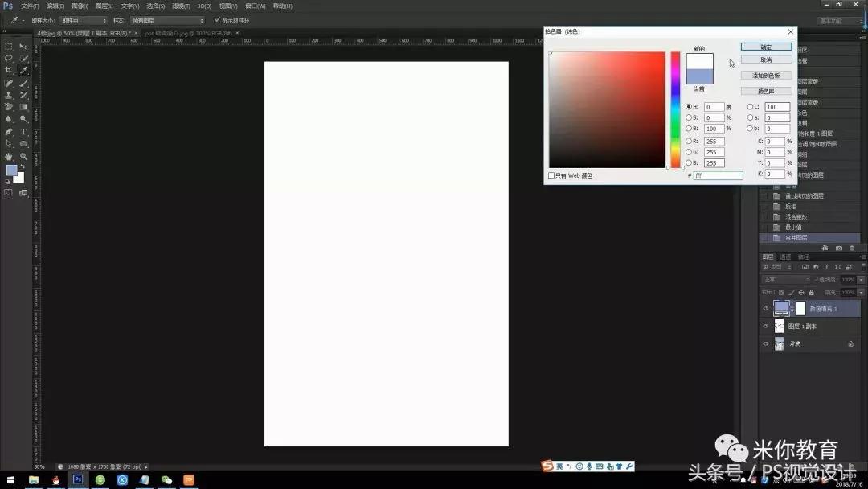Viewport: 868px width, 489px height.
Task: Choose the Crop tool
Action: (10, 71)
